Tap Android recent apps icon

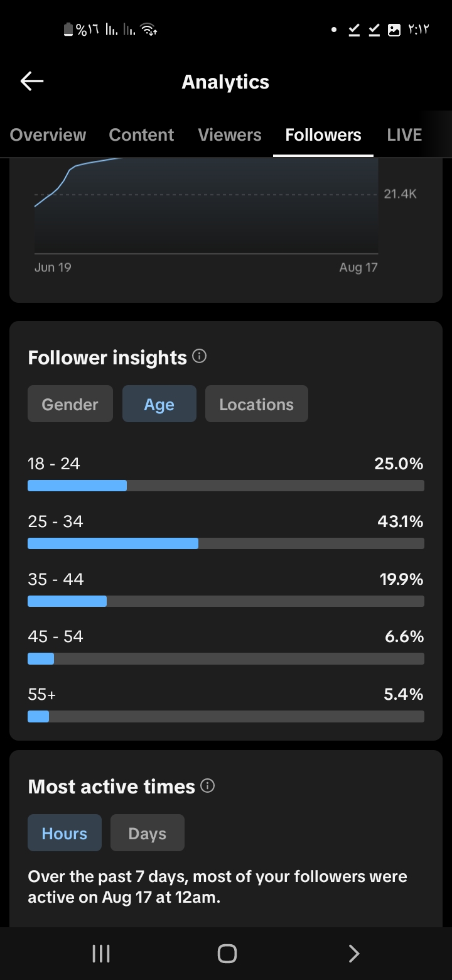101,954
